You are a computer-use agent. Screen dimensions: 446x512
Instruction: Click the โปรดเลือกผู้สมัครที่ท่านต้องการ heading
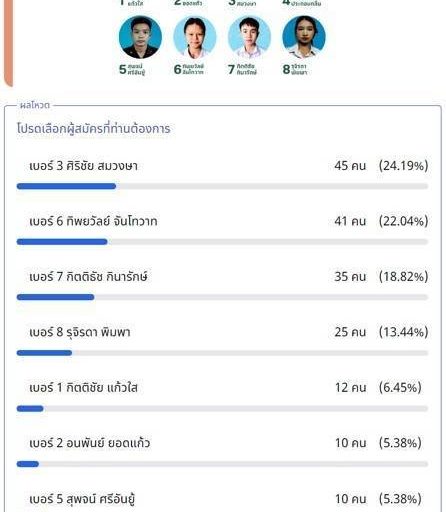94,129
